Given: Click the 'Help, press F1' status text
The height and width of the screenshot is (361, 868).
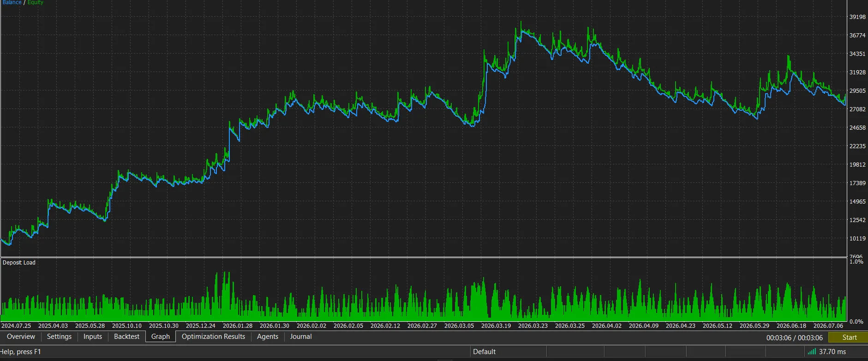Looking at the screenshot, I should coord(20,352).
